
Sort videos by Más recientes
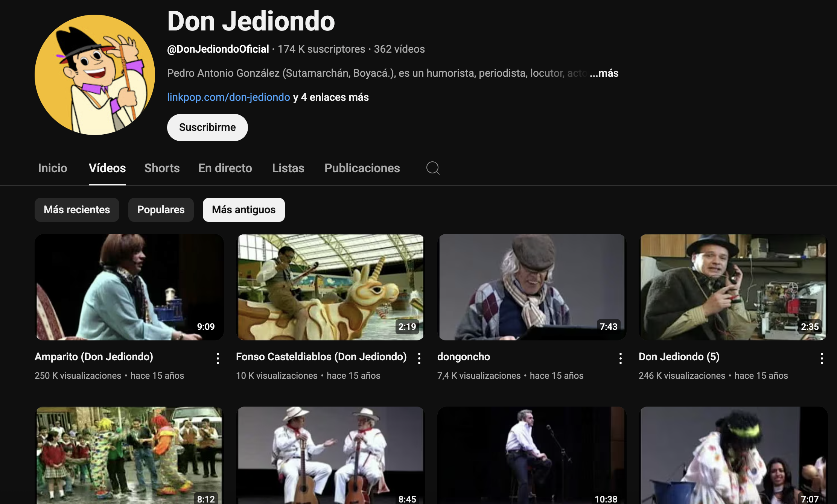click(x=77, y=210)
